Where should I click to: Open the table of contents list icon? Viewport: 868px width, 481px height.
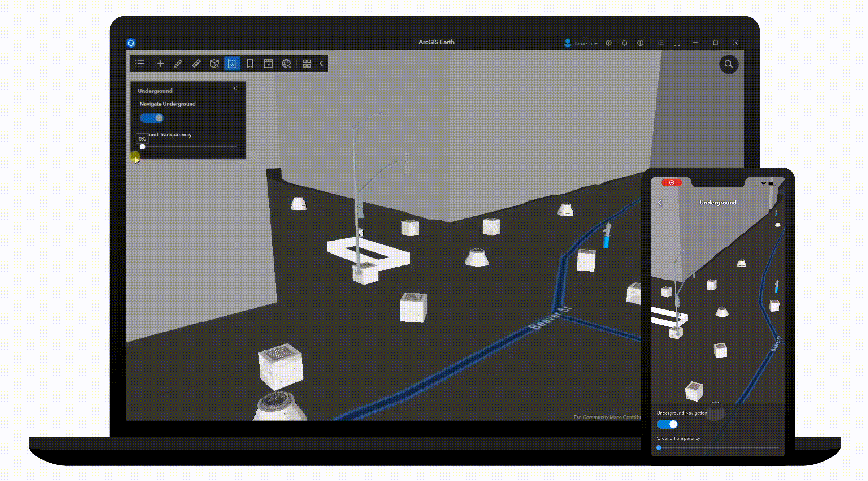click(x=140, y=64)
